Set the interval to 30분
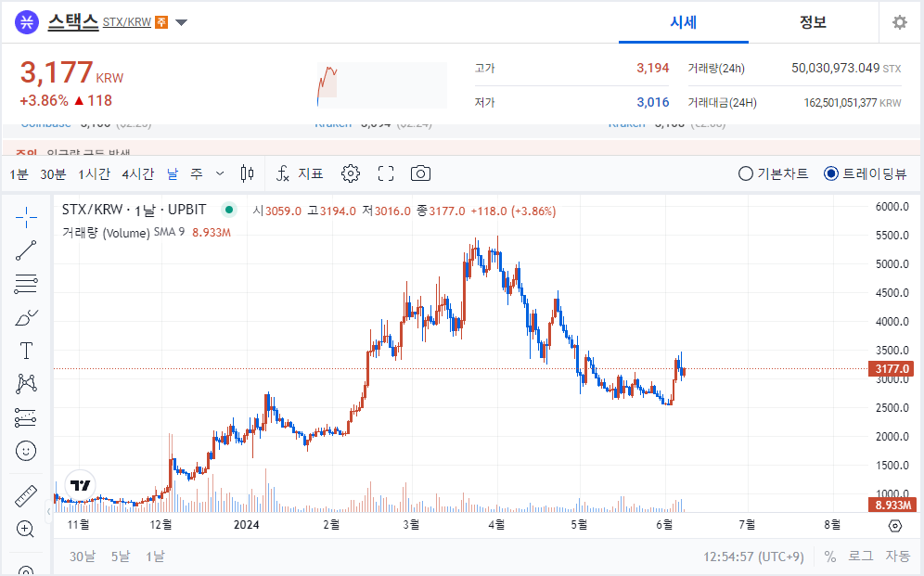This screenshot has width=924, height=576. point(53,173)
